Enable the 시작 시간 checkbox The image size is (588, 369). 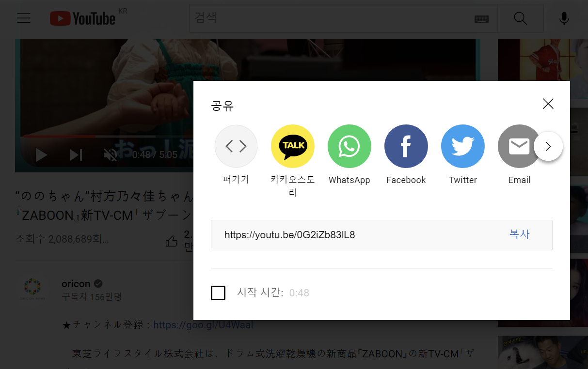coord(218,293)
